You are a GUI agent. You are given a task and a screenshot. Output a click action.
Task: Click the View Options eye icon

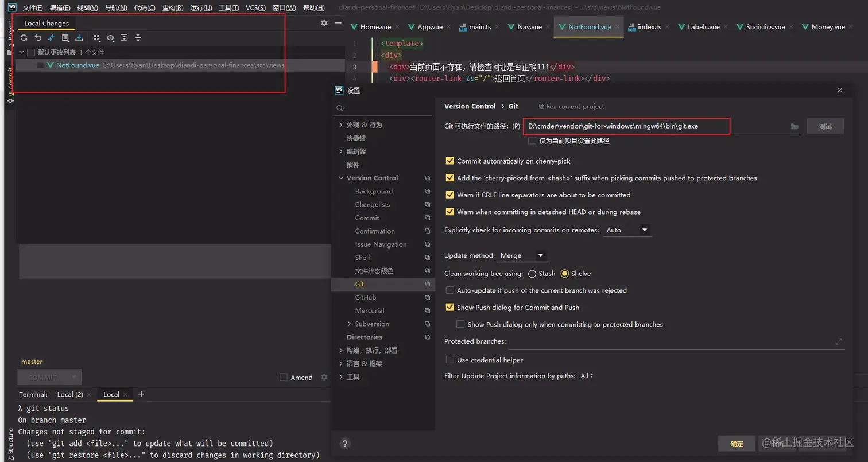point(110,38)
